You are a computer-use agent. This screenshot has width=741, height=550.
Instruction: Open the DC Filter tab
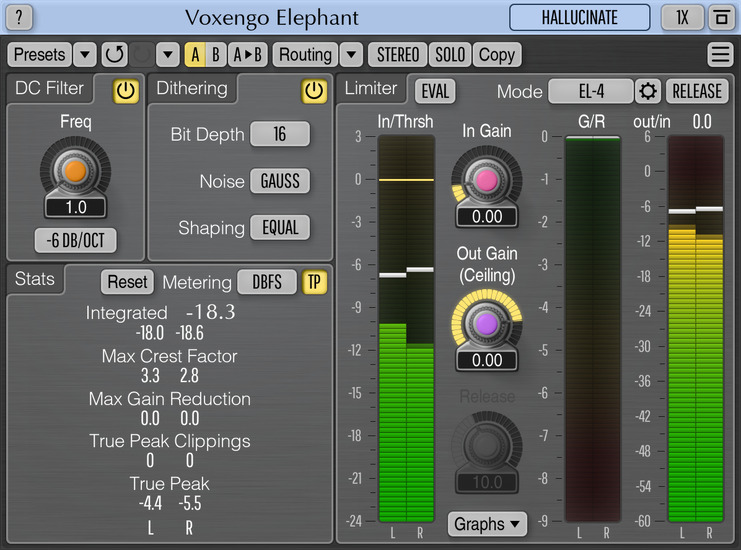pyautogui.click(x=50, y=88)
